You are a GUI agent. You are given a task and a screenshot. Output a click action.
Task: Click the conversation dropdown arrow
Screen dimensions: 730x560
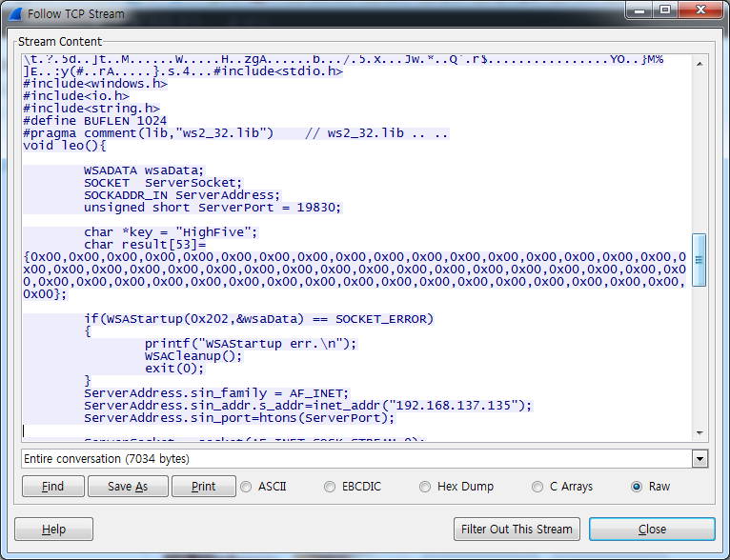pyautogui.click(x=700, y=459)
